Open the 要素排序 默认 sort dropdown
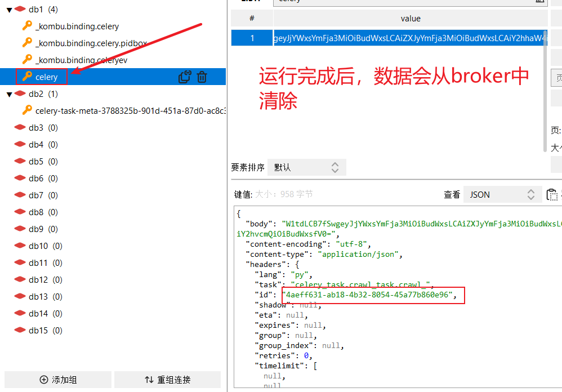This screenshot has height=392, width=562. click(x=307, y=167)
